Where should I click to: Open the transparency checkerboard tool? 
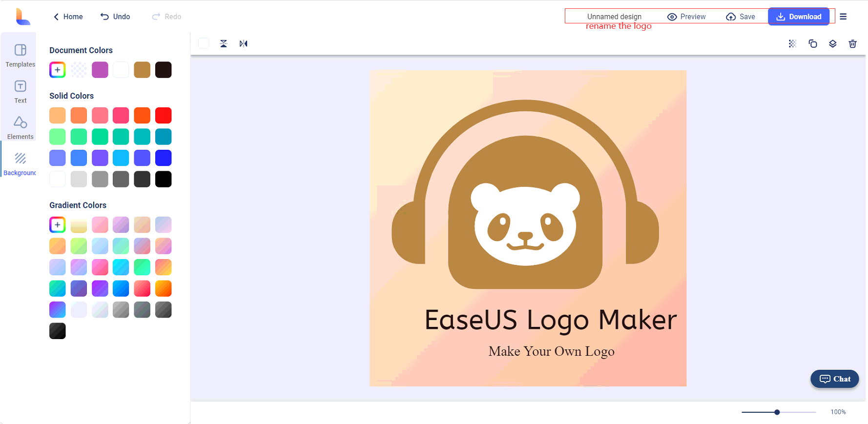[792, 43]
